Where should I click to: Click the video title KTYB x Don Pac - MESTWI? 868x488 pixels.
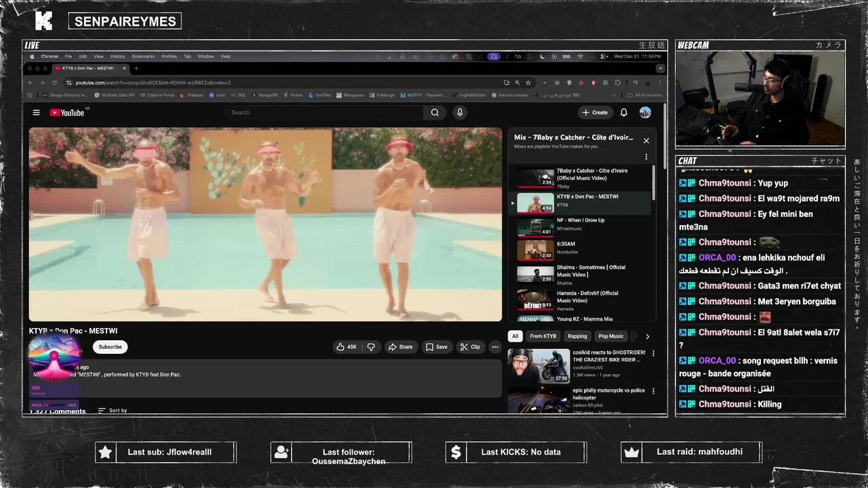point(73,331)
